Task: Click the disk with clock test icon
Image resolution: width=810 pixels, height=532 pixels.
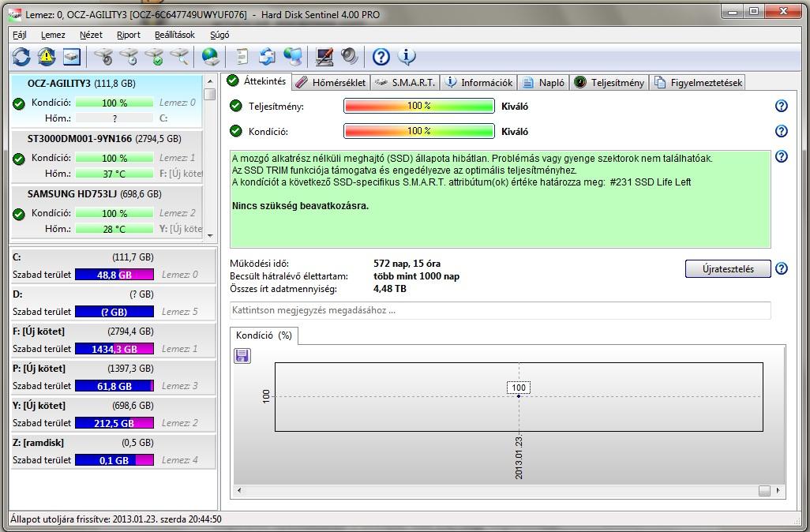Action: pos(129,56)
